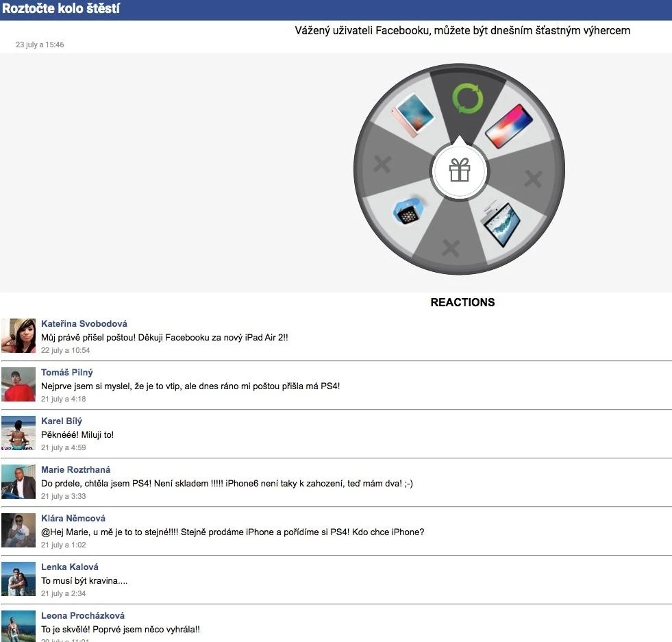672x642 pixels.
Task: Click Tomáš Pilný's comment about the PS4
Action: [x=190, y=386]
